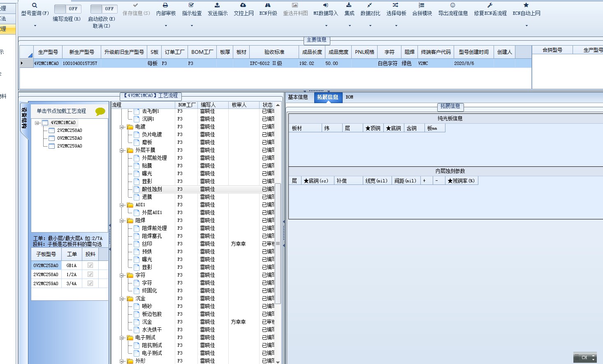Click process list scrollbar up arrow

pyautogui.click(x=278, y=105)
